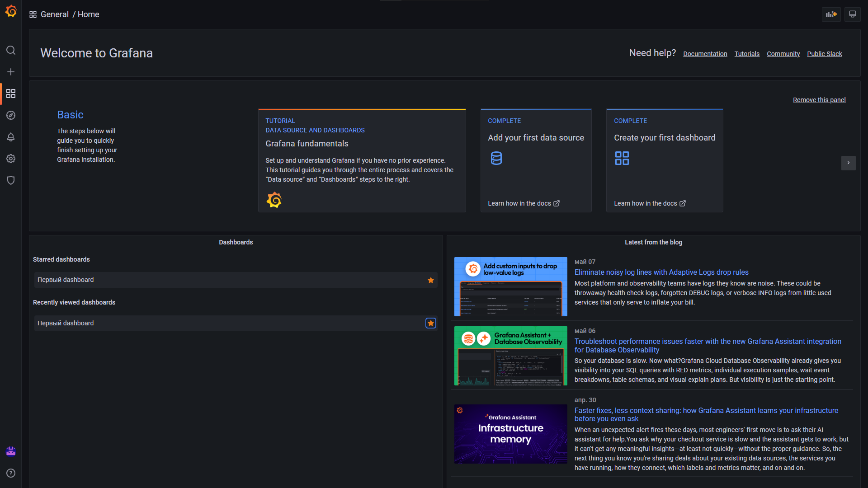Click the май 07 blog date
Image resolution: width=868 pixels, height=488 pixels.
[x=585, y=262]
